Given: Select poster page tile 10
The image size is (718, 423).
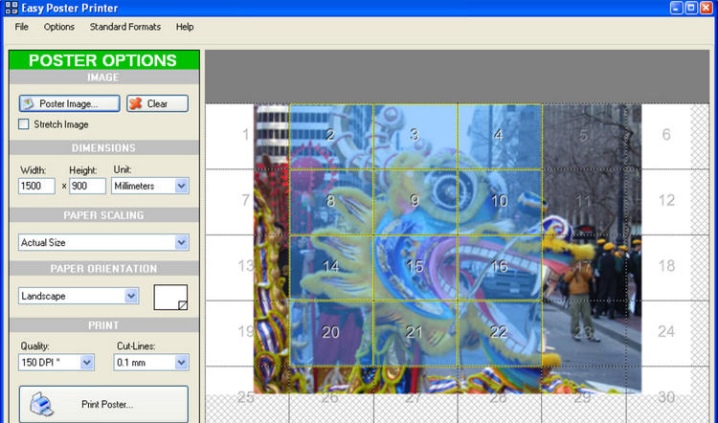Looking at the screenshot, I should (500, 202).
